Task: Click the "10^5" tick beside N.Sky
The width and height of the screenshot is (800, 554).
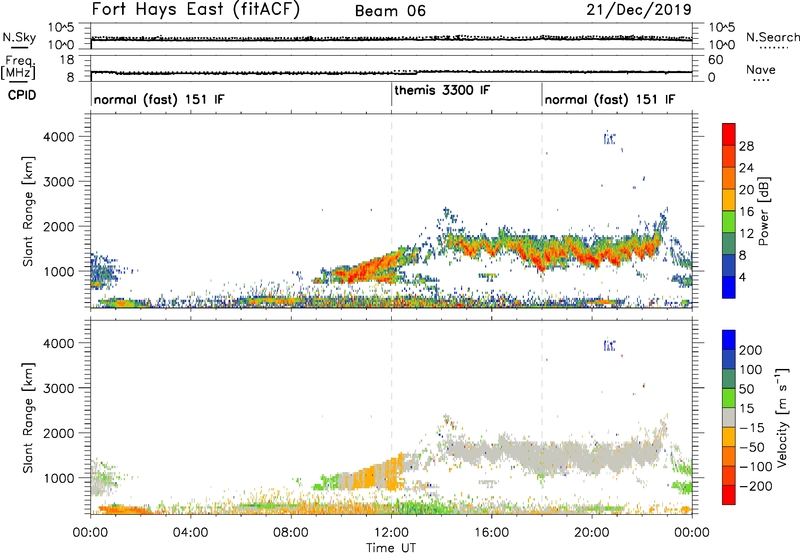Action: point(61,27)
